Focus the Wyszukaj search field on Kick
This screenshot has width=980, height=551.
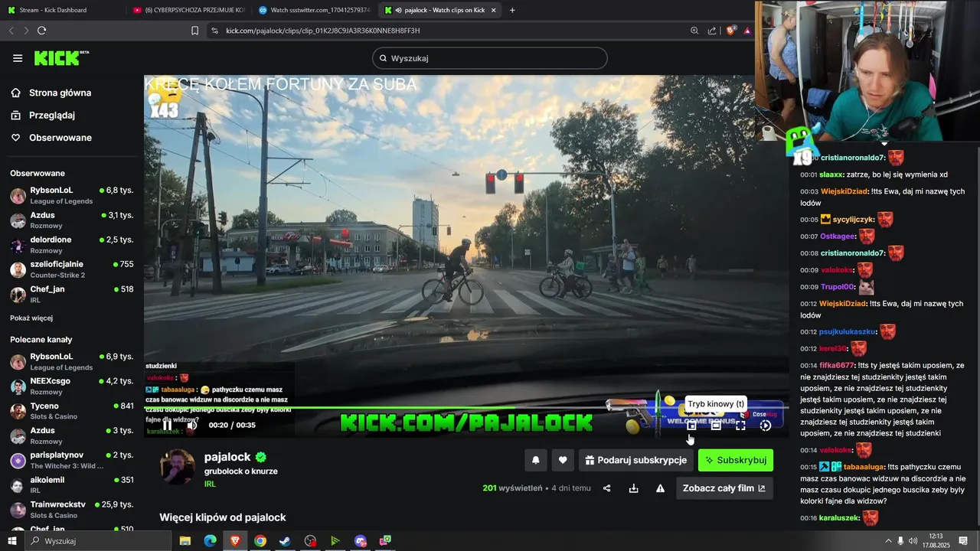pos(490,58)
